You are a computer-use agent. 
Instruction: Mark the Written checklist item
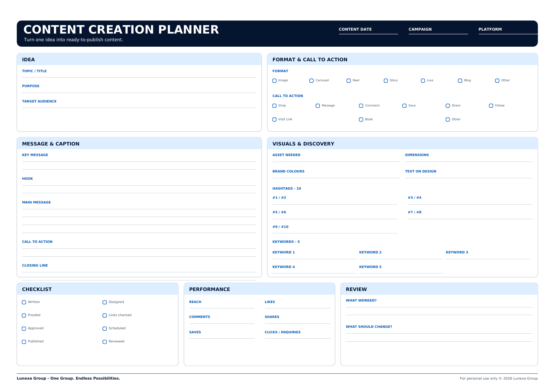[24, 302]
